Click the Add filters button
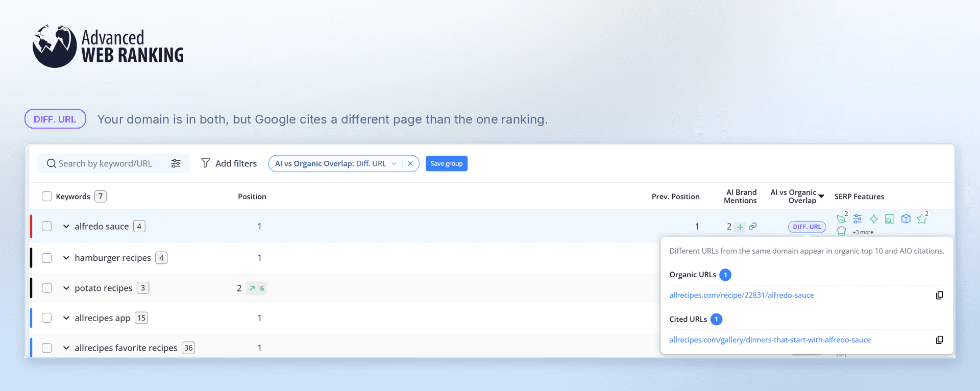Viewport: 980px width, 391px height. click(x=229, y=163)
